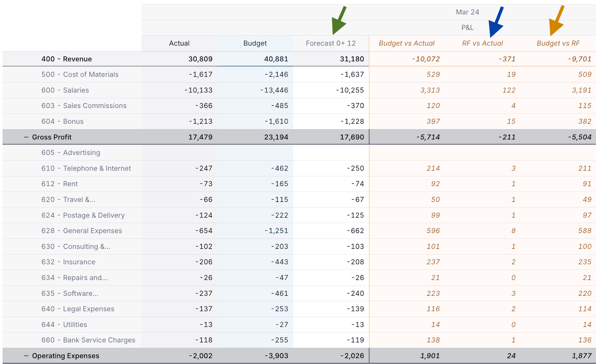Click Operating Expenses Budget vs RF 1,877

pyautogui.click(x=581, y=356)
